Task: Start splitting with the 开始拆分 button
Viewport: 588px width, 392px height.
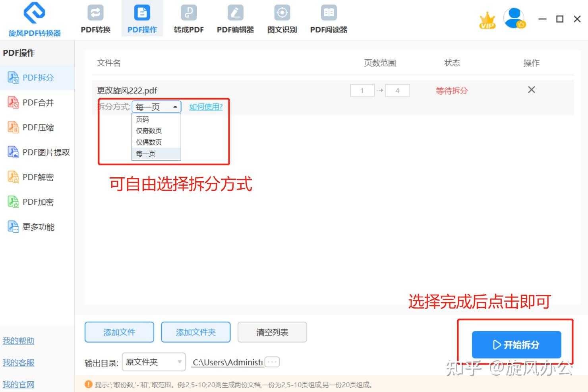Action: 516,345
